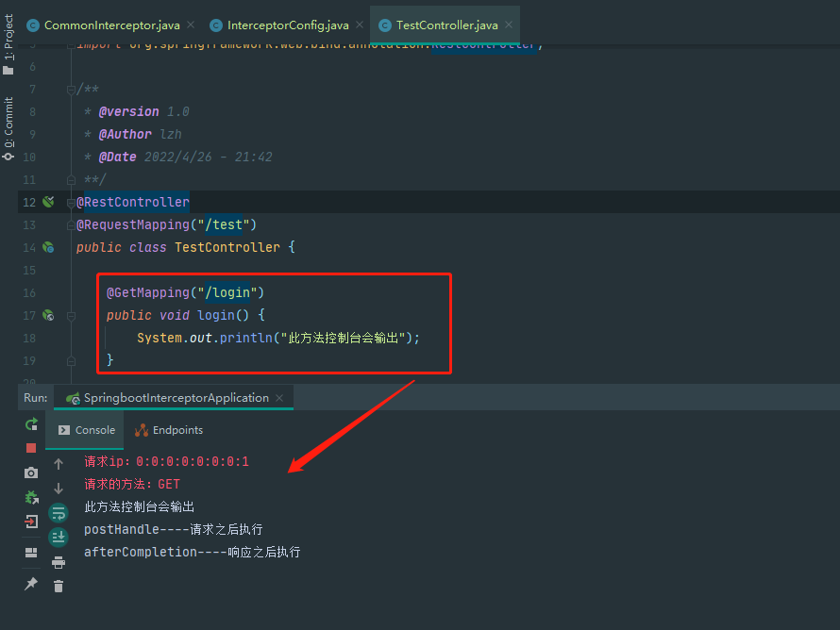Viewport: 840px width, 630px height.
Task: Click the Spring bean gutter icon on line 12
Action: click(x=48, y=202)
